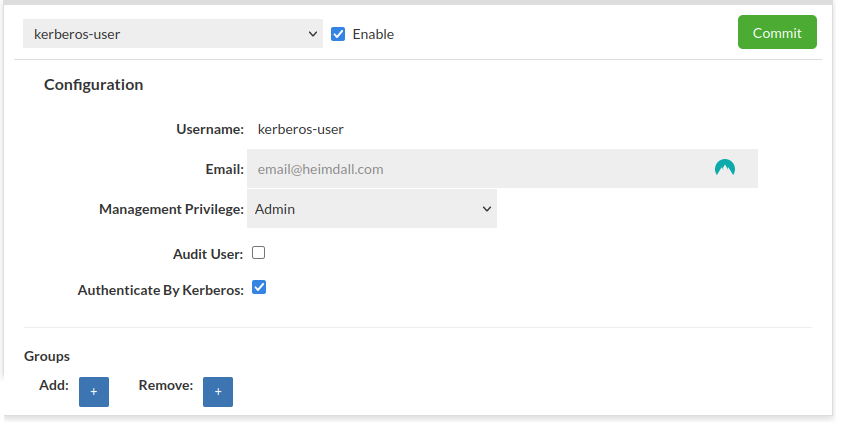
Task: Click the Authenticate By Kerberos label
Action: click(x=160, y=291)
